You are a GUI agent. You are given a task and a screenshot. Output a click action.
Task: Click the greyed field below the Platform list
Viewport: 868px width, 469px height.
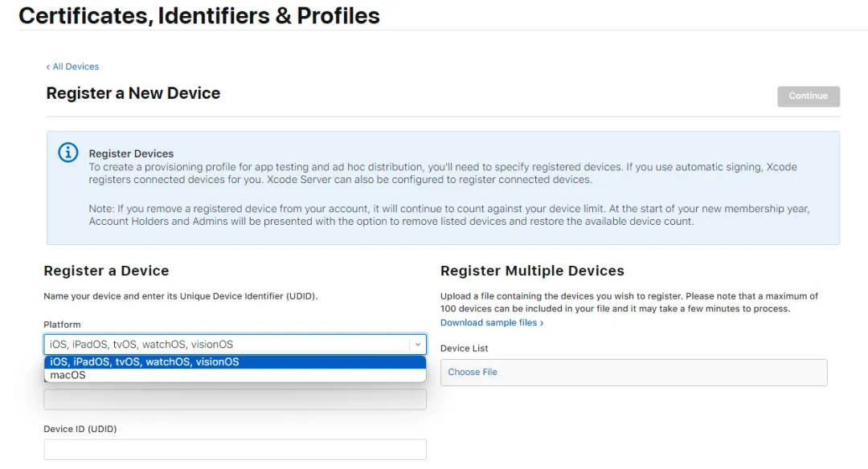tap(235, 399)
